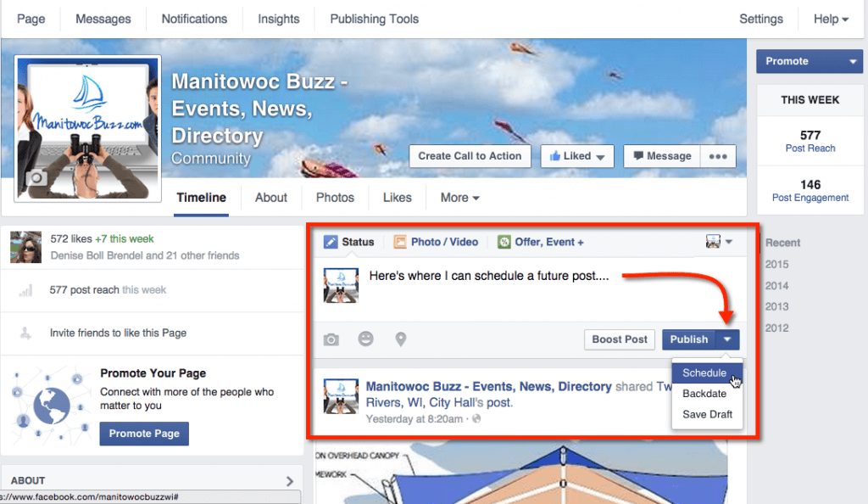Viewport: 868px width, 504px height.
Task: Jump to 2012 in the timeline
Action: tap(776, 328)
